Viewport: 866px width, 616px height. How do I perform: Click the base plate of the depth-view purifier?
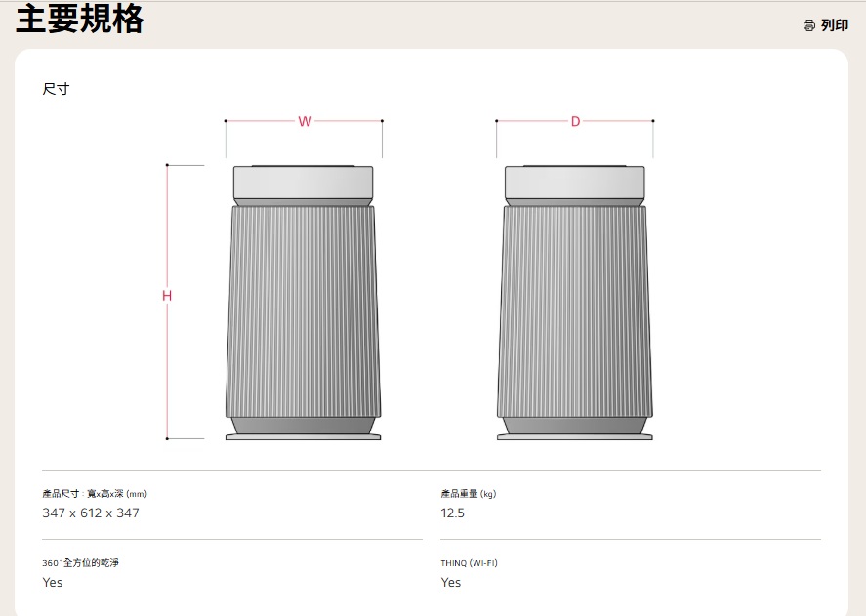click(574, 436)
